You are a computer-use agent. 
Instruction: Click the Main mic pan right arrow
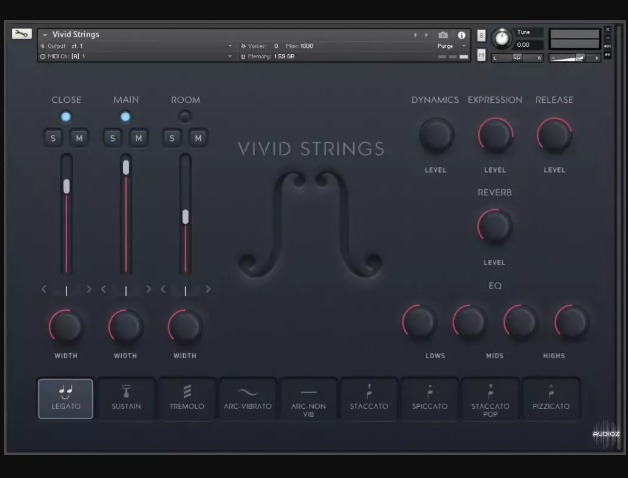tap(149, 289)
